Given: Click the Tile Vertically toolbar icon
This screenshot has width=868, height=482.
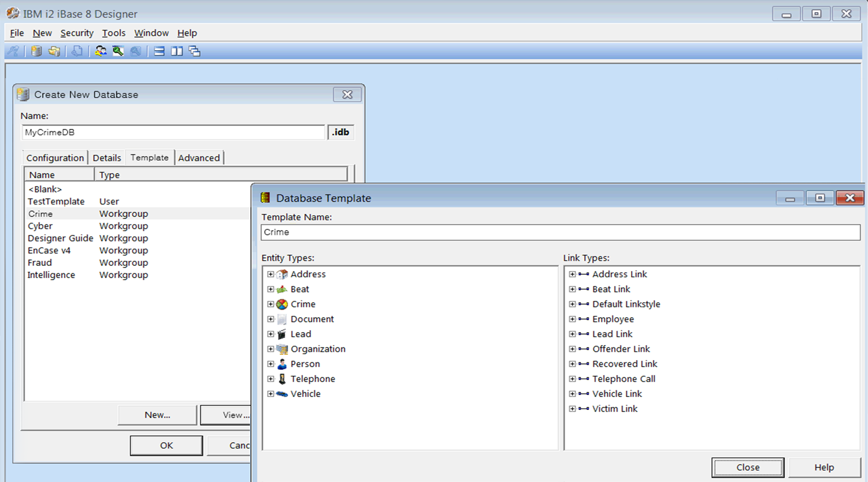Looking at the screenshot, I should click(177, 51).
